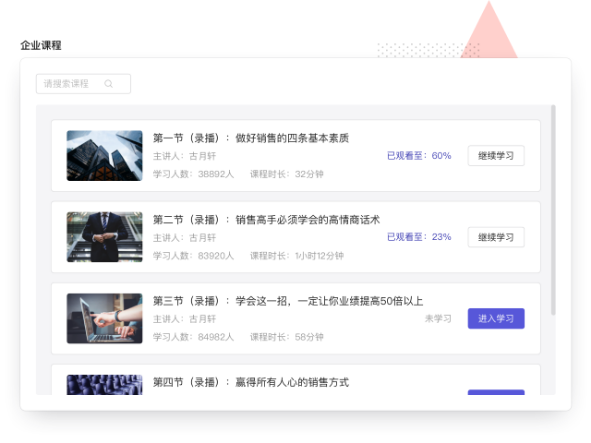Image resolution: width=591 pixels, height=443 pixels.
Task: Click the vertical scrollbar of the course list
Action: [553, 210]
